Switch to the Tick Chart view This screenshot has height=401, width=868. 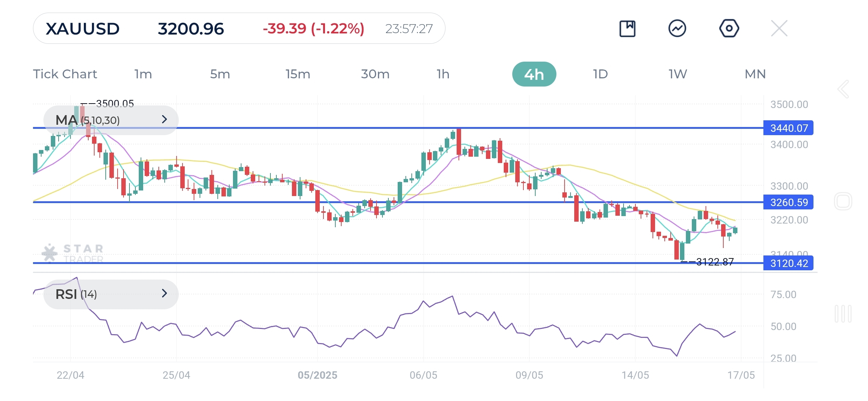coord(65,74)
